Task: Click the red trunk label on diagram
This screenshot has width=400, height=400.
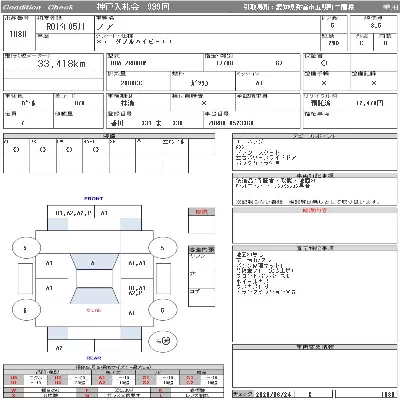Action: tap(94, 310)
